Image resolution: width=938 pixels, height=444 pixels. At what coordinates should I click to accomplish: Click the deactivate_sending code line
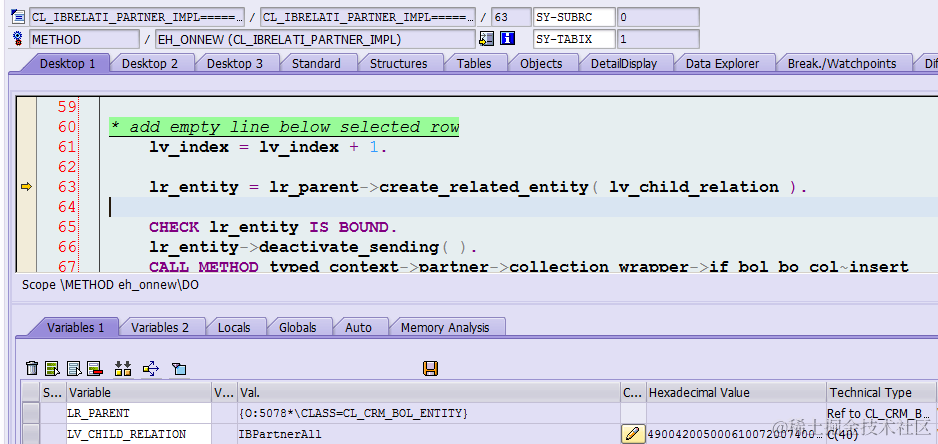(313, 247)
